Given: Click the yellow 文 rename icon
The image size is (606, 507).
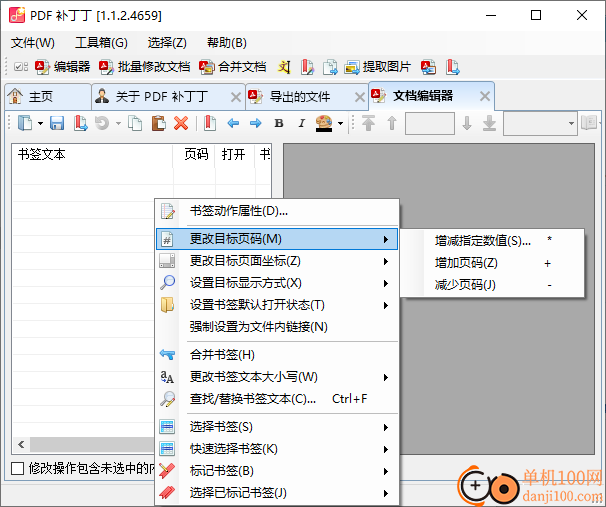Looking at the screenshot, I should (284, 67).
